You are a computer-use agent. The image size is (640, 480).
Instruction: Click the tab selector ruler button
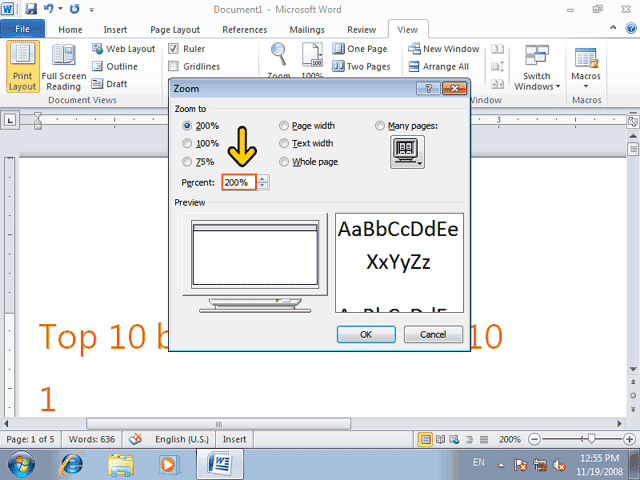coord(10,120)
